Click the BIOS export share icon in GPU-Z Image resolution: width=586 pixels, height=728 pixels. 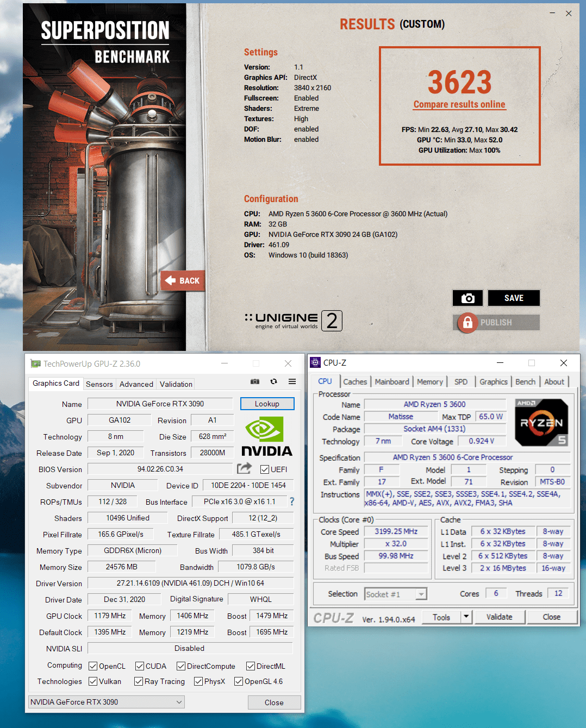click(245, 468)
